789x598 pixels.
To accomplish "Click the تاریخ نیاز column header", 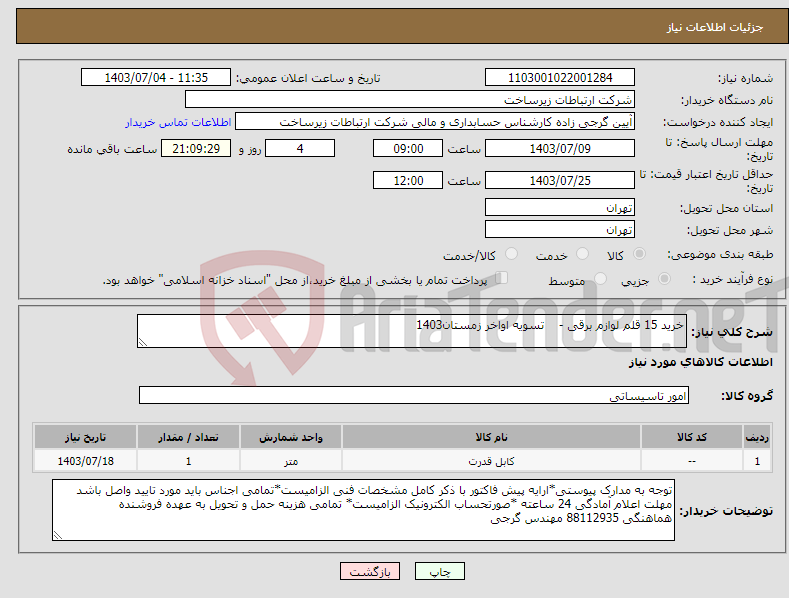I will pyautogui.click(x=86, y=437).
